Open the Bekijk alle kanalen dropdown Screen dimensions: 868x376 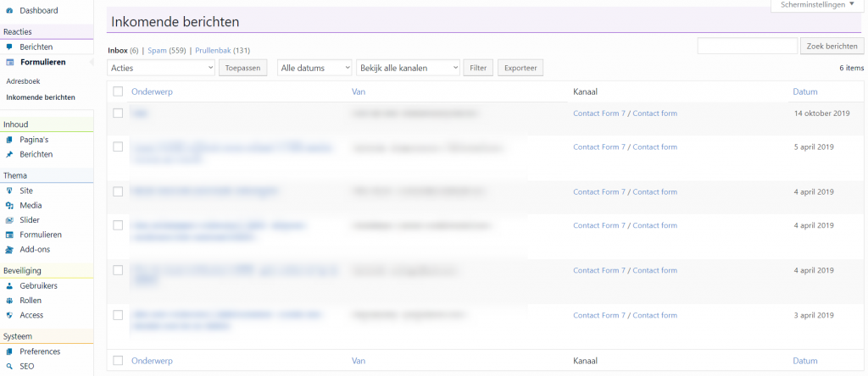click(408, 68)
